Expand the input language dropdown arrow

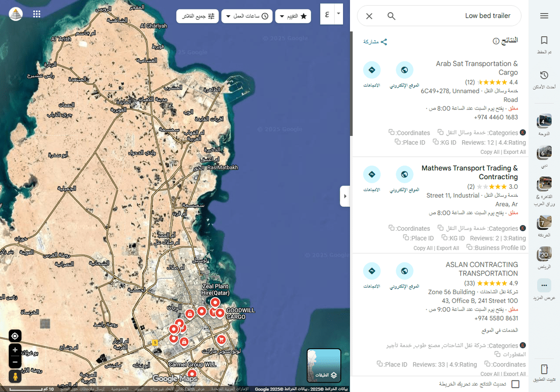click(339, 14)
